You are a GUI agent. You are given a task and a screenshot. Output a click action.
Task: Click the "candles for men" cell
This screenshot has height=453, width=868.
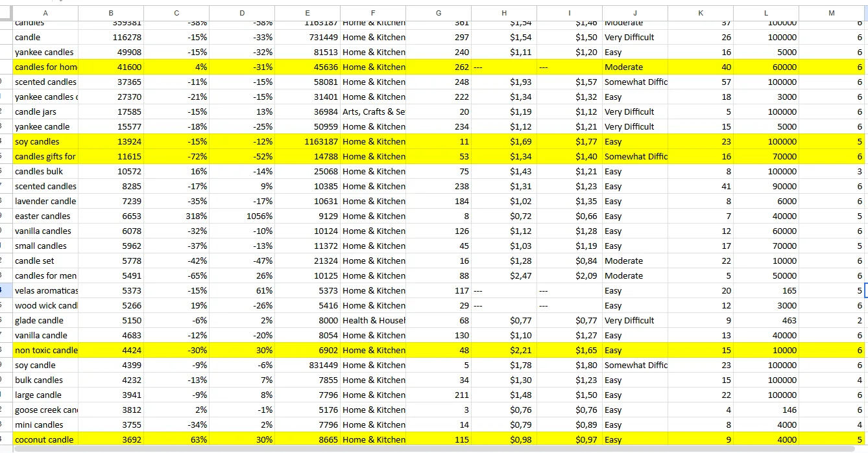click(45, 276)
